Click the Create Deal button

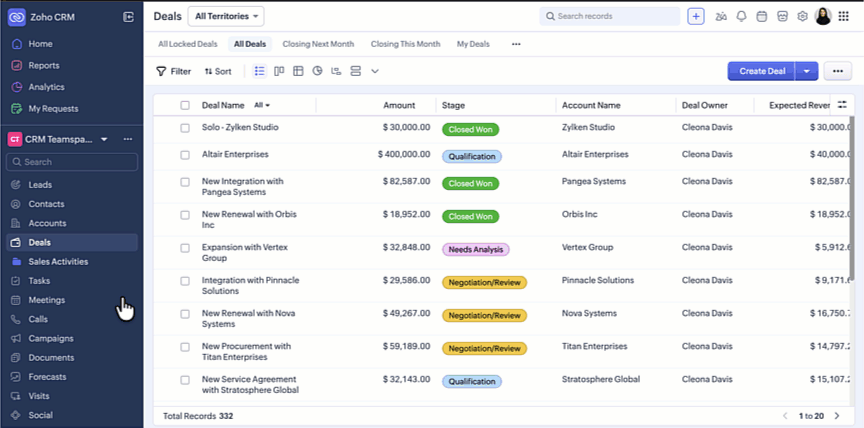pyautogui.click(x=762, y=71)
